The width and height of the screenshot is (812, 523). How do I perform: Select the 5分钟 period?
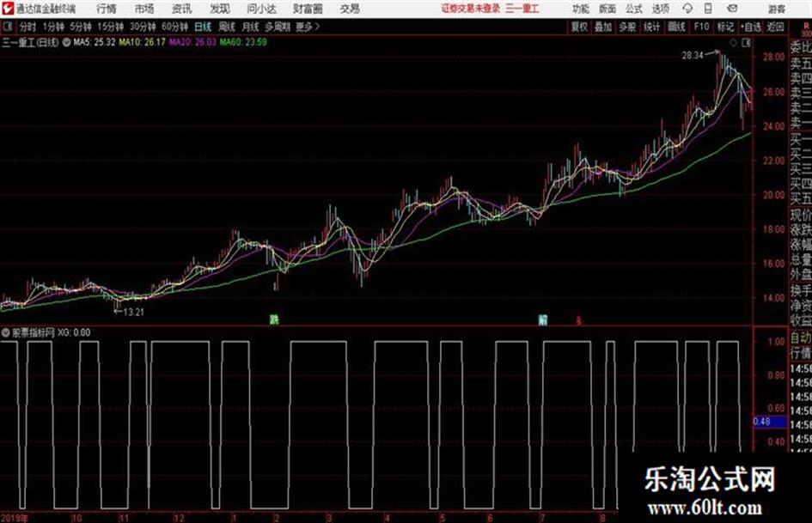(x=80, y=27)
